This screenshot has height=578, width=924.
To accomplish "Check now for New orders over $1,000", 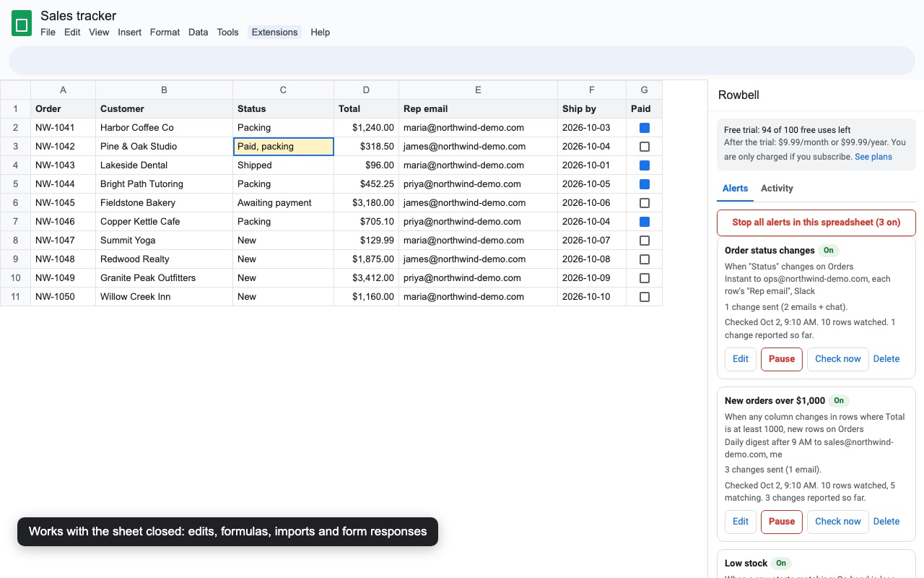I will (x=838, y=522).
